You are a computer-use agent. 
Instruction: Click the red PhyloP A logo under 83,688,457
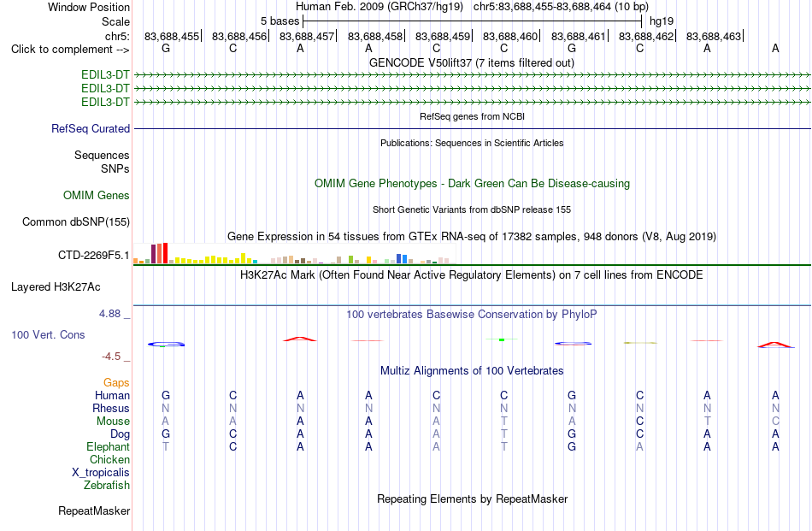tap(300, 339)
